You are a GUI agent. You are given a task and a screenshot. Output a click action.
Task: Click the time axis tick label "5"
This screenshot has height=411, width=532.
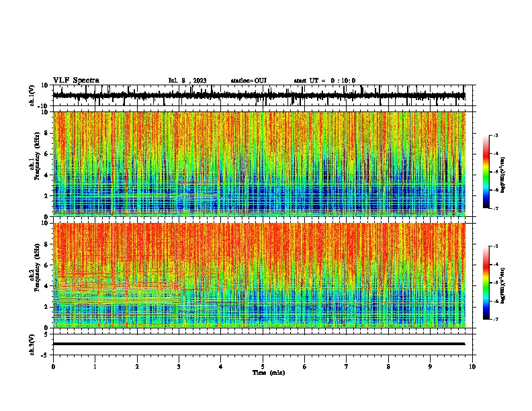(x=263, y=367)
